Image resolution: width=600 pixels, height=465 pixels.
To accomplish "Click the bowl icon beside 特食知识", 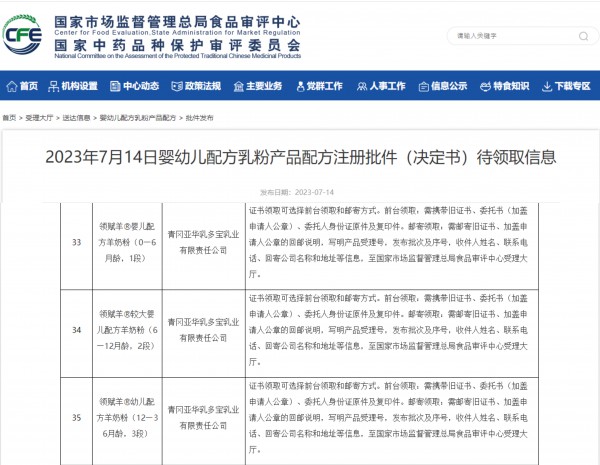I will [485, 86].
